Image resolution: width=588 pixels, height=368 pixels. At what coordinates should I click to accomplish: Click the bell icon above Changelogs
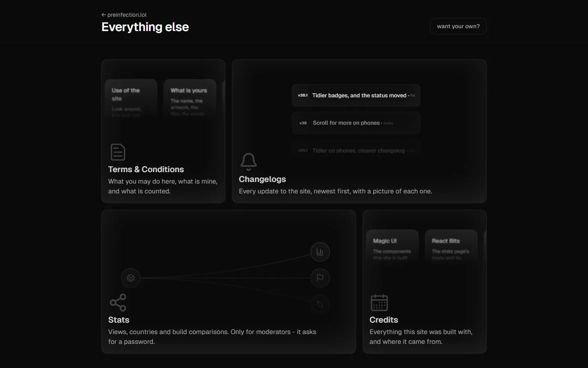point(249,162)
